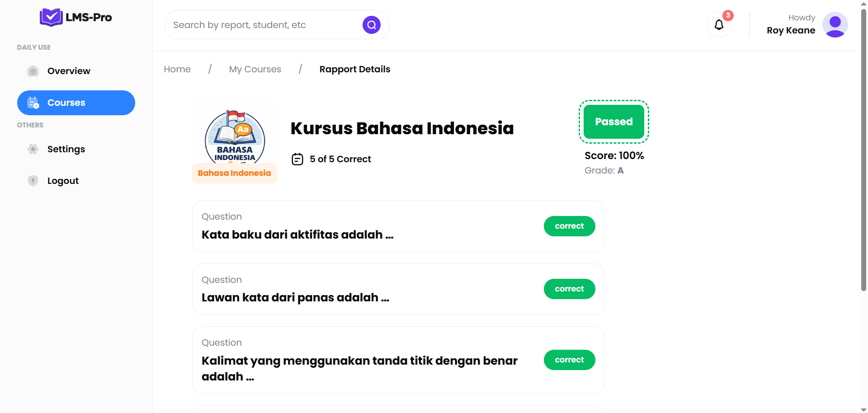The height and width of the screenshot is (413, 868).
Task: Click the Passed status button
Action: coord(614,122)
